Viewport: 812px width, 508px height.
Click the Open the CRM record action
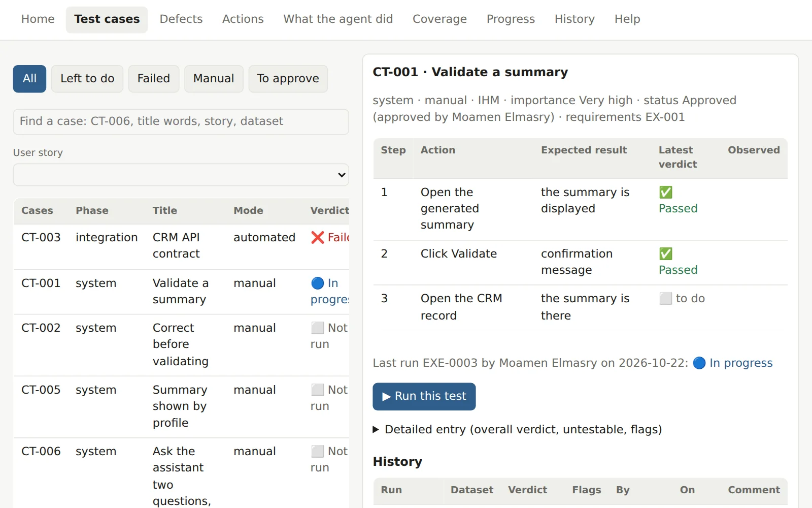(461, 307)
